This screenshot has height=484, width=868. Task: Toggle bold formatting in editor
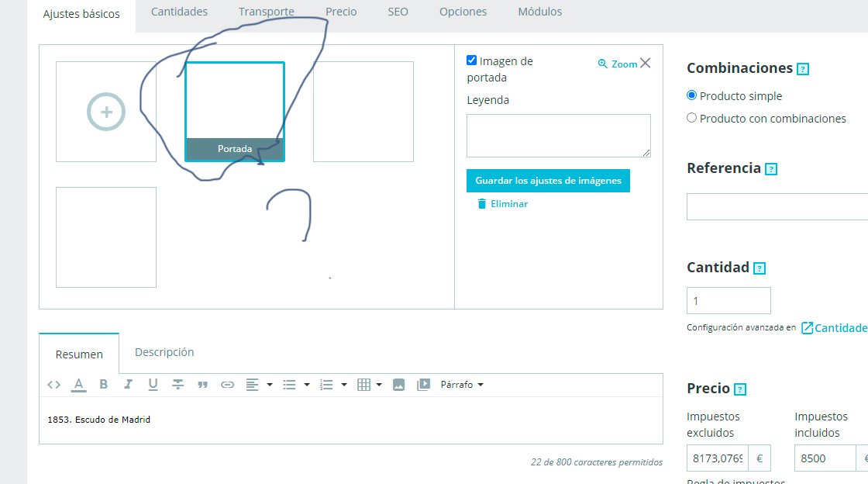(x=104, y=384)
